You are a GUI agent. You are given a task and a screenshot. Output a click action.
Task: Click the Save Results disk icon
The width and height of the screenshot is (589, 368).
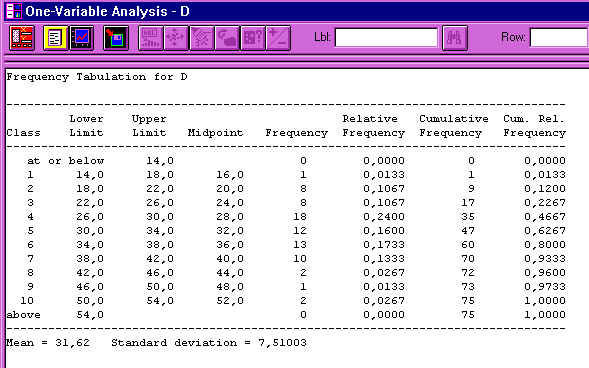point(116,38)
